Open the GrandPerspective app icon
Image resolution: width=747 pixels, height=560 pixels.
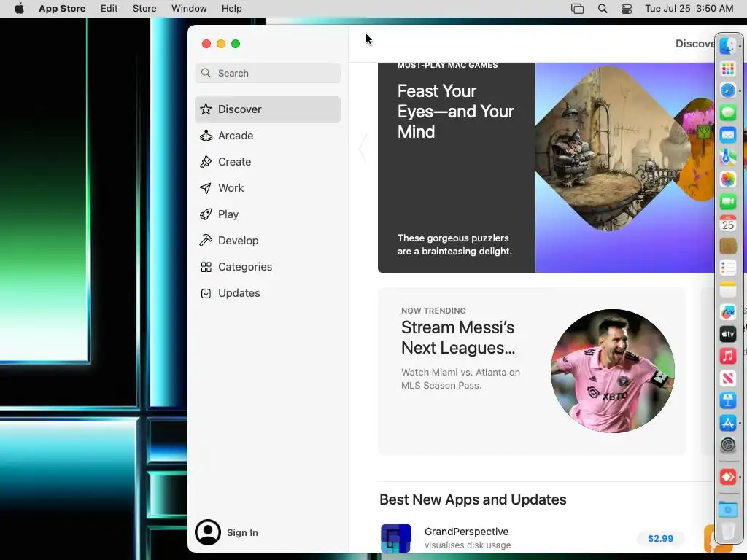(x=396, y=538)
